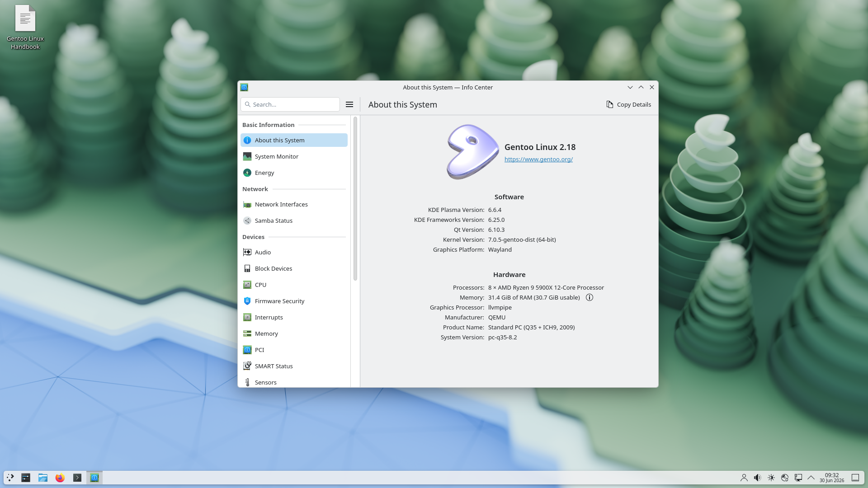Launch System Settings from the taskbar
This screenshot has height=488, width=868.
coord(26,478)
